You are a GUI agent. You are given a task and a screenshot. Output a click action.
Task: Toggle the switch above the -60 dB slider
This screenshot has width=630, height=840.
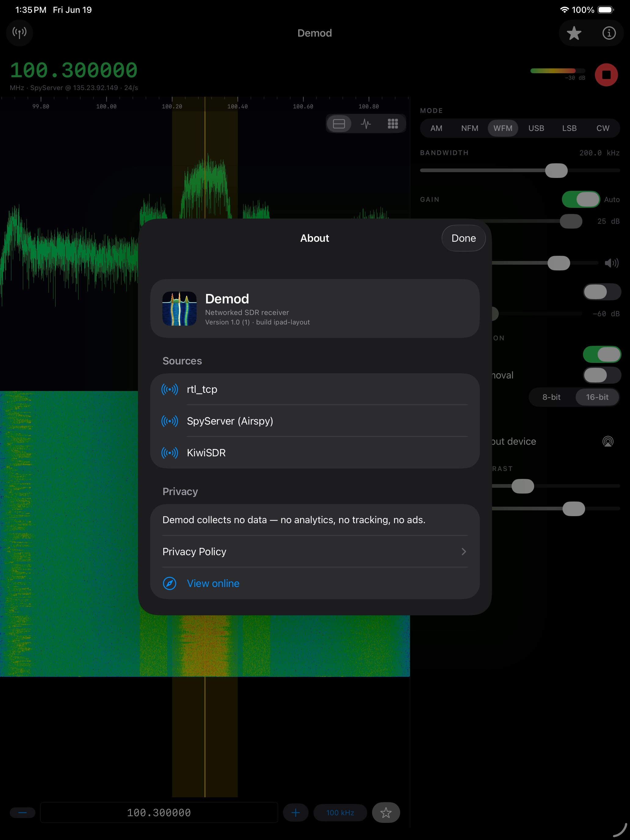coord(602,292)
